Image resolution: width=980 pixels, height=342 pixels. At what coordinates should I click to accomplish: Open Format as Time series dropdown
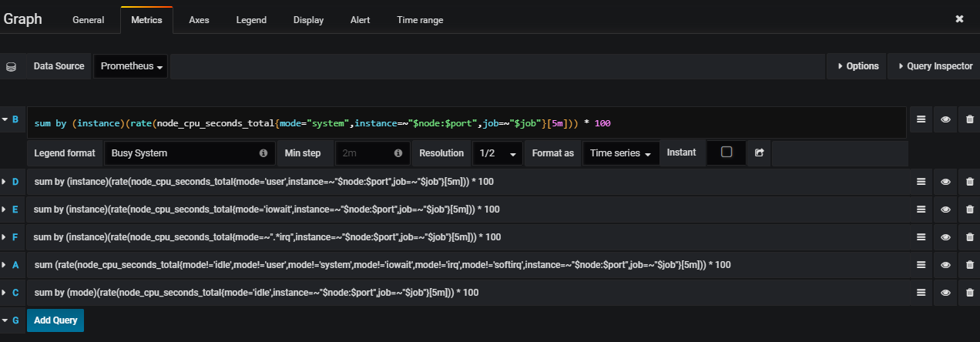[x=621, y=153]
